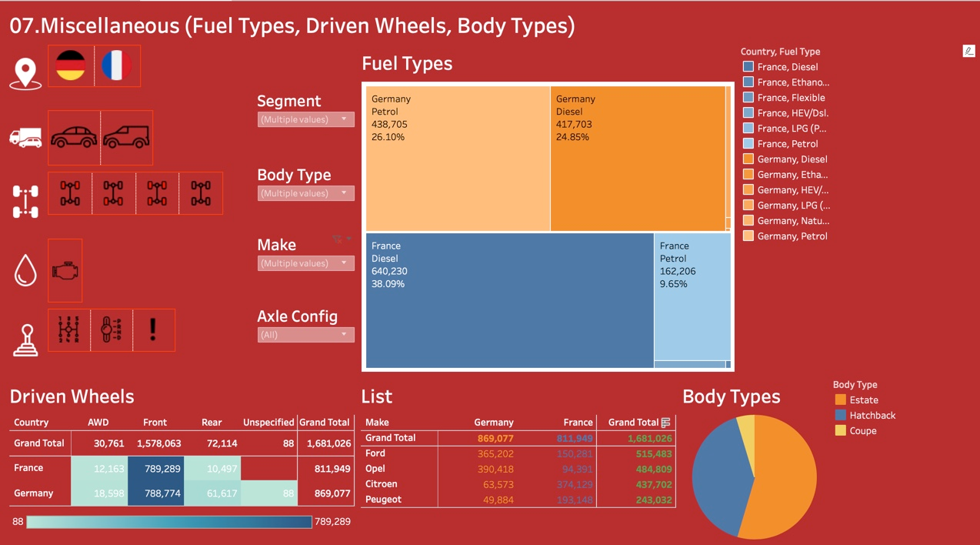
Task: Select the Ford row in the List table
Action: click(x=375, y=453)
